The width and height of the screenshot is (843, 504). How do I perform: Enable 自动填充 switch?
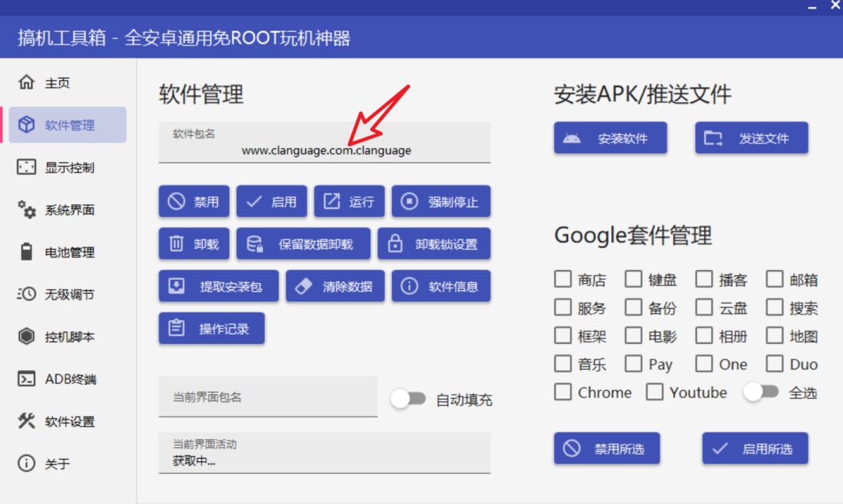tap(409, 398)
